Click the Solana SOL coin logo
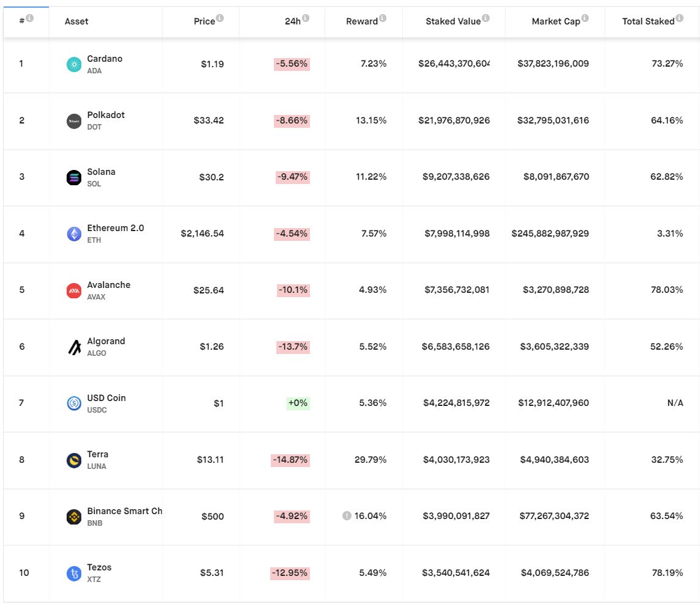Image resolution: width=700 pixels, height=604 pixels. (x=74, y=178)
